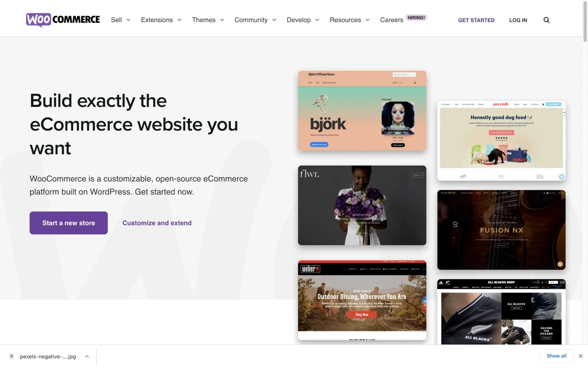The width and height of the screenshot is (588, 368).
Task: Click LOG IN account toggle
Action: coord(519,20)
